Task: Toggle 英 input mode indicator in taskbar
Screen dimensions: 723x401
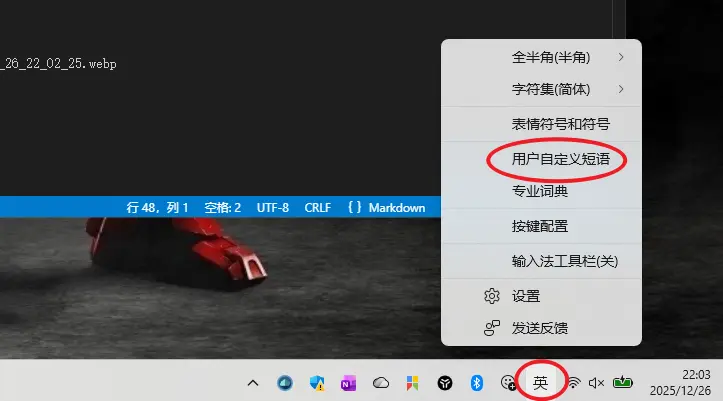Action: tap(540, 383)
